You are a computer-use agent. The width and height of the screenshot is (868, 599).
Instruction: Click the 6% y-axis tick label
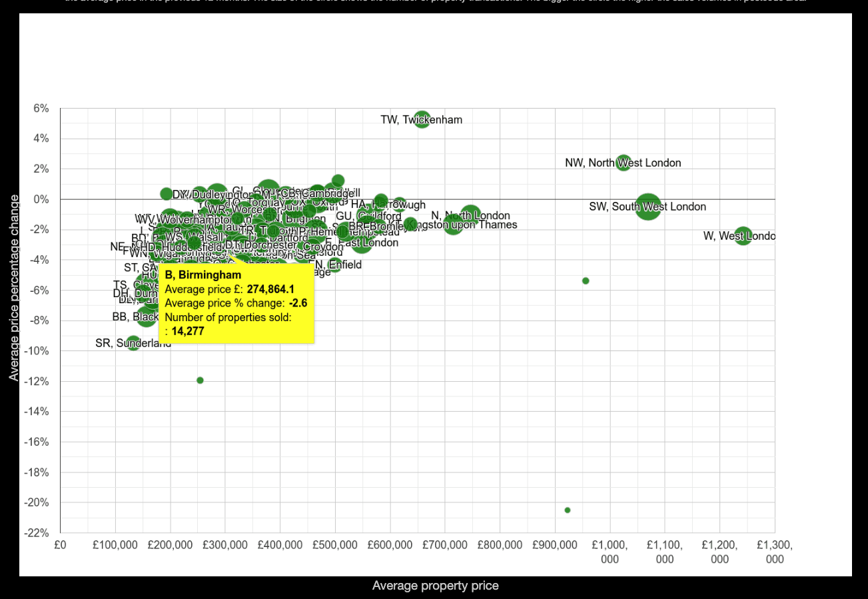pos(41,108)
